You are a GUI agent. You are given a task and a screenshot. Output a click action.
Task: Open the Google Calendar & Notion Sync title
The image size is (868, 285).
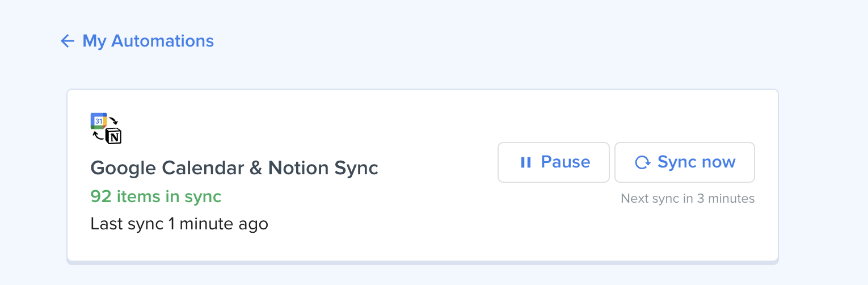click(234, 168)
